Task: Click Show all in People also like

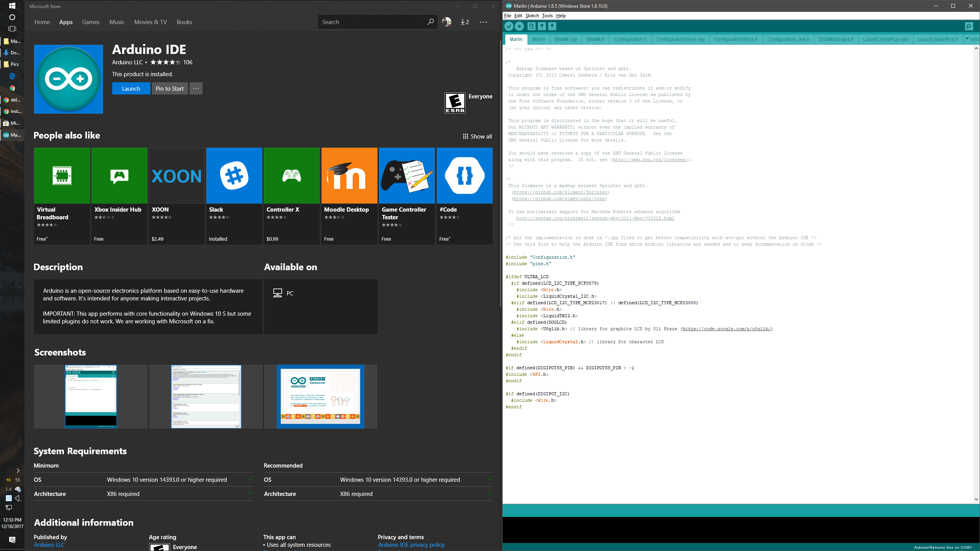Action: coord(477,137)
